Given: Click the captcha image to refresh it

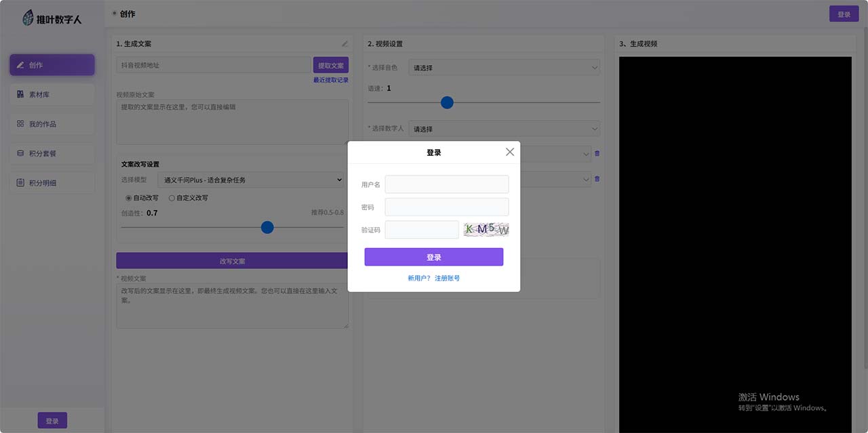Looking at the screenshot, I should [x=486, y=230].
